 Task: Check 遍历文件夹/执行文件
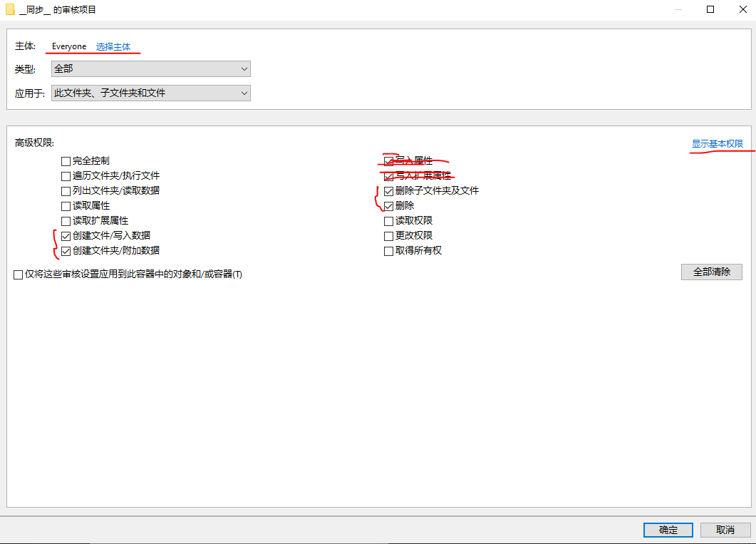click(65, 175)
